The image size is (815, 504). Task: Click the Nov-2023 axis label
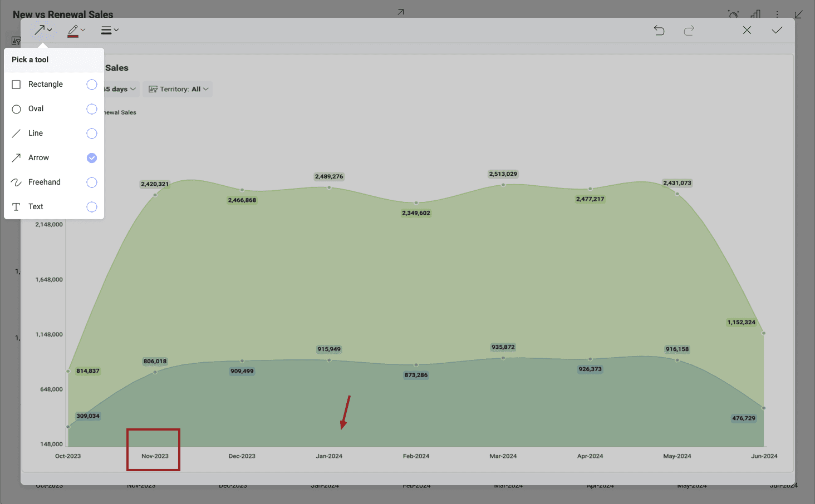(x=155, y=456)
